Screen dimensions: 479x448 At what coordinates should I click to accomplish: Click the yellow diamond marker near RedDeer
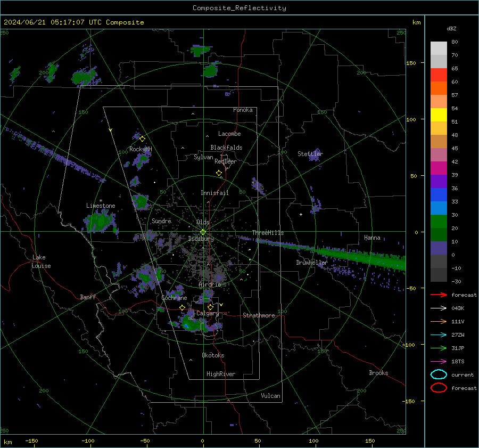(x=219, y=173)
